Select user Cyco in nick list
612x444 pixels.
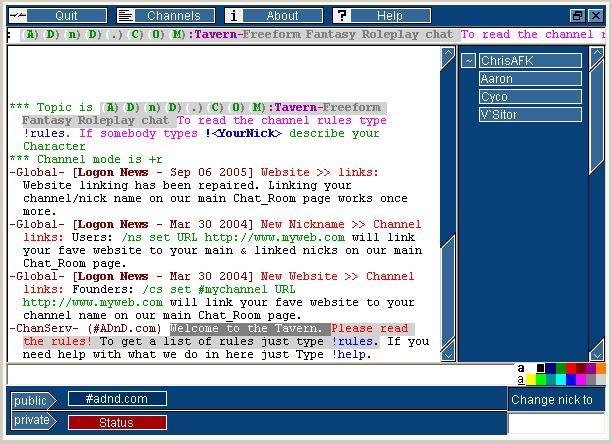(x=530, y=96)
